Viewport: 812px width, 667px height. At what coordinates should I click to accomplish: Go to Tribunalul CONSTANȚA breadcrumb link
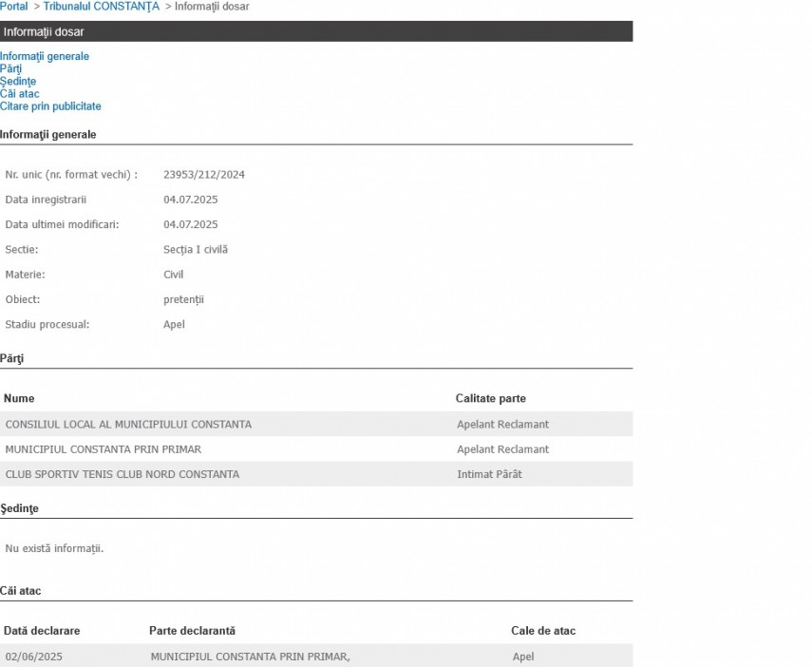[x=102, y=7]
